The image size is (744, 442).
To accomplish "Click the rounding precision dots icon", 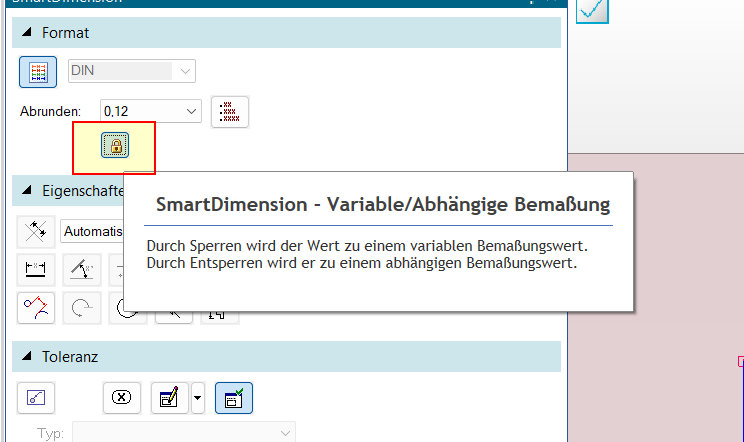I will coord(230,112).
